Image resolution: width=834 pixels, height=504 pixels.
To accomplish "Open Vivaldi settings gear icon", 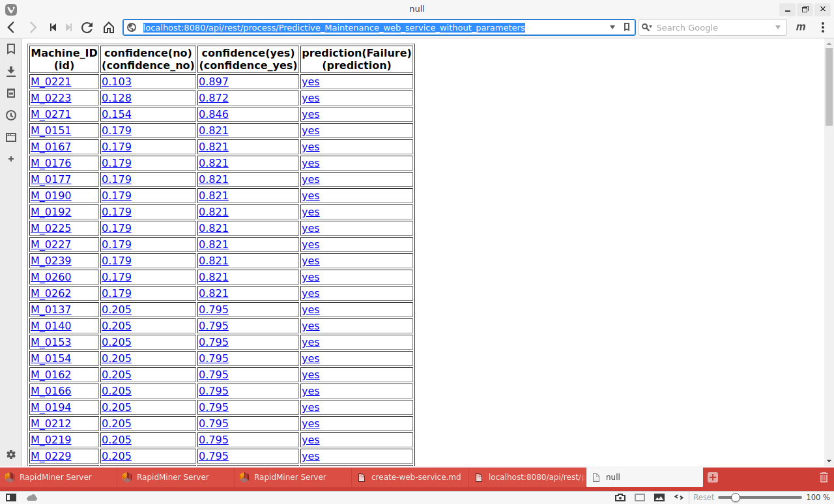I will (11, 455).
